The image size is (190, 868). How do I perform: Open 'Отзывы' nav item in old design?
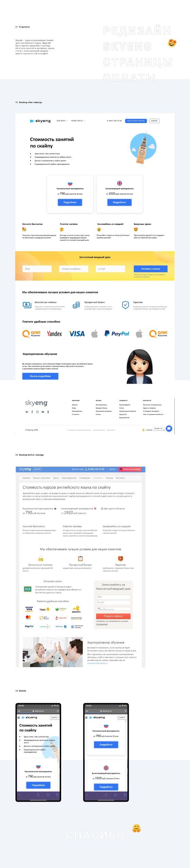pyautogui.click(x=109, y=478)
